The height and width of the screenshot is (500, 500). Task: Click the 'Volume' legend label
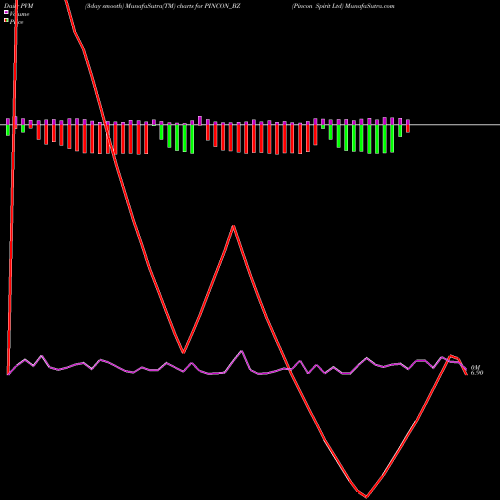19,14
